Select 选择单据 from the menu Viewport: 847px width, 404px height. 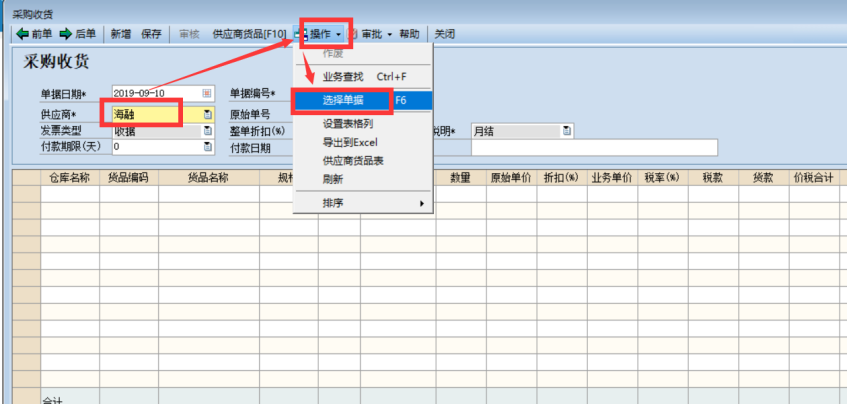coord(344,100)
